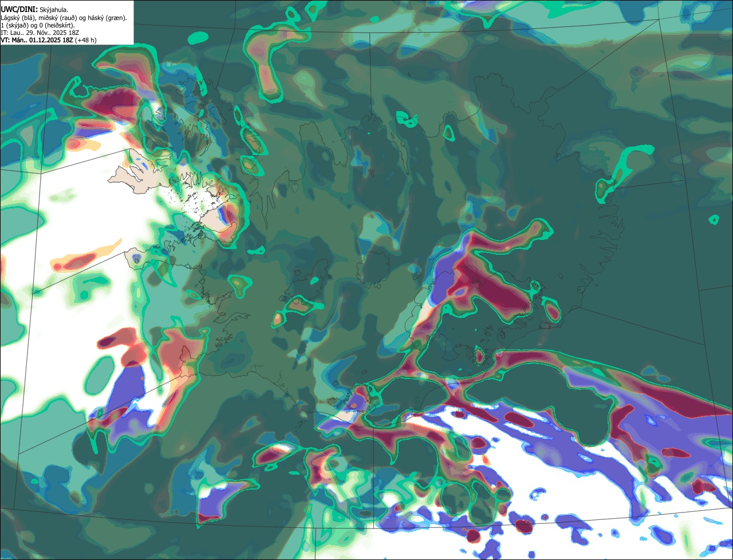Click the 'Lágský (blá), miðský (rauð) og háský (græn).' line
733x560 pixels.
tap(64, 18)
